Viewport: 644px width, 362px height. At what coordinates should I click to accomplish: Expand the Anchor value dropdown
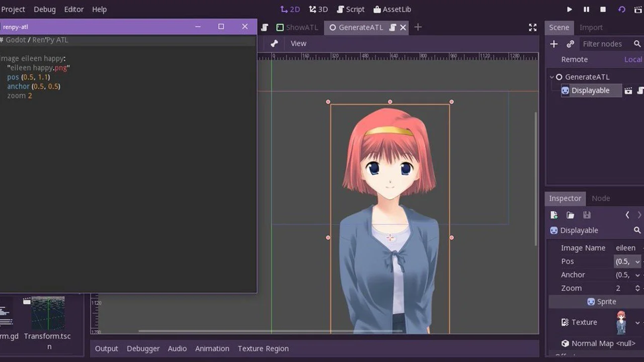(637, 275)
